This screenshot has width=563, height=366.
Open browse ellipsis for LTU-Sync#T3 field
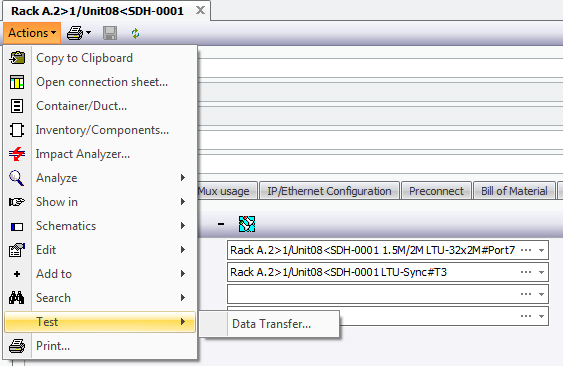click(x=526, y=272)
